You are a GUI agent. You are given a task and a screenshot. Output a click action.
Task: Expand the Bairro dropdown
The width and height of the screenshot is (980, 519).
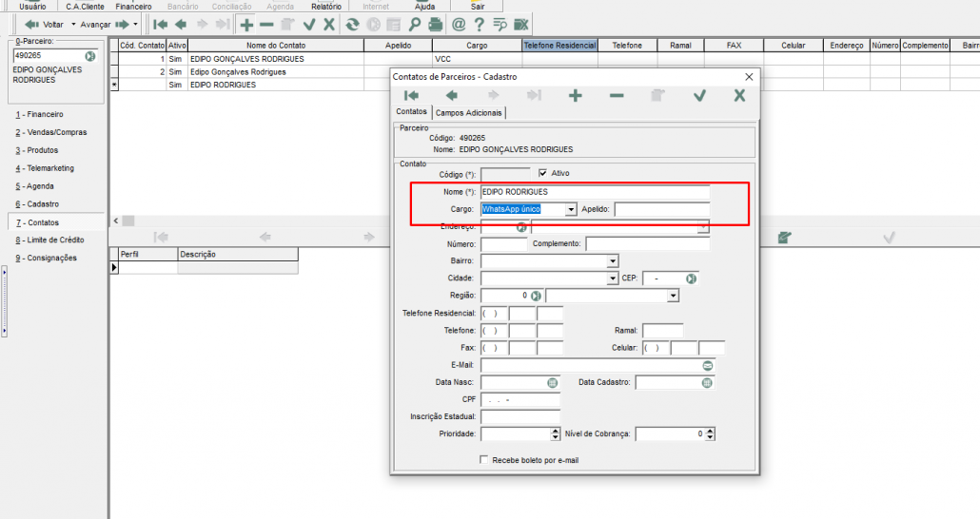[612, 261]
